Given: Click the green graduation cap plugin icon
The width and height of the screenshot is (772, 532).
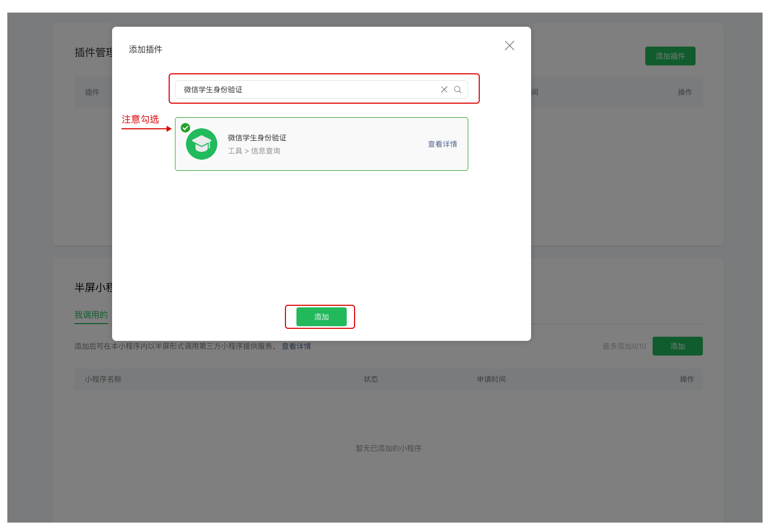Looking at the screenshot, I should [x=202, y=144].
